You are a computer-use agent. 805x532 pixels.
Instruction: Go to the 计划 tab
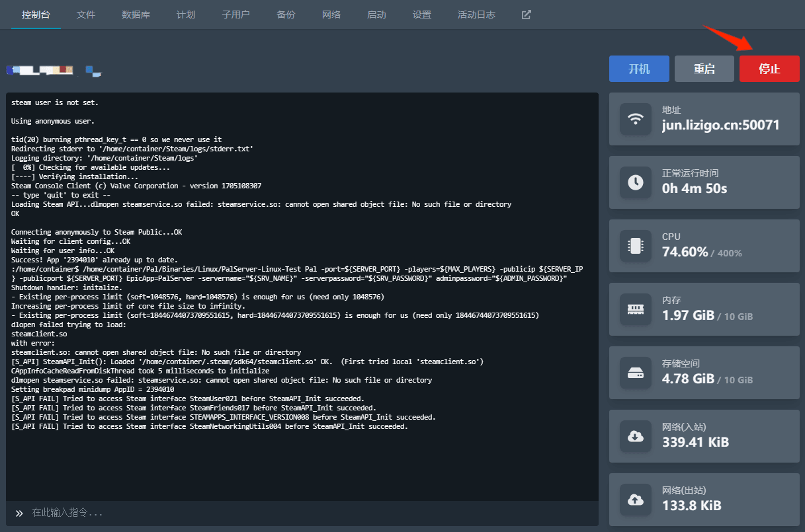click(x=186, y=15)
